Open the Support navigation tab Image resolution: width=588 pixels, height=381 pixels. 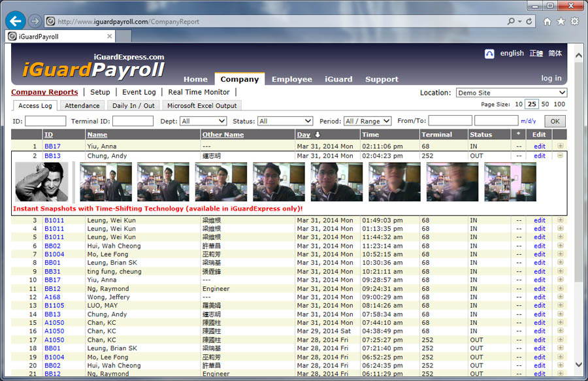(382, 79)
